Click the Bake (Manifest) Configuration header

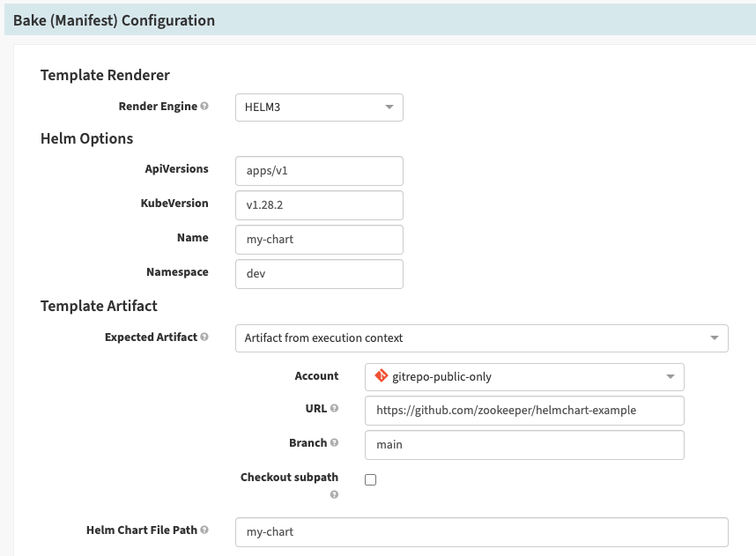click(x=115, y=20)
